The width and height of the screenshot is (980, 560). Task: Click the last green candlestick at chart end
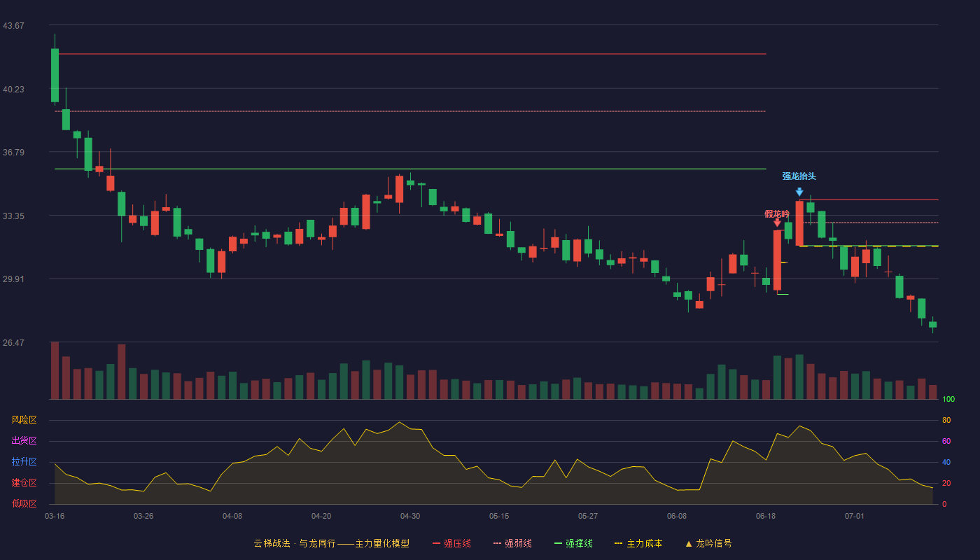[x=932, y=324]
